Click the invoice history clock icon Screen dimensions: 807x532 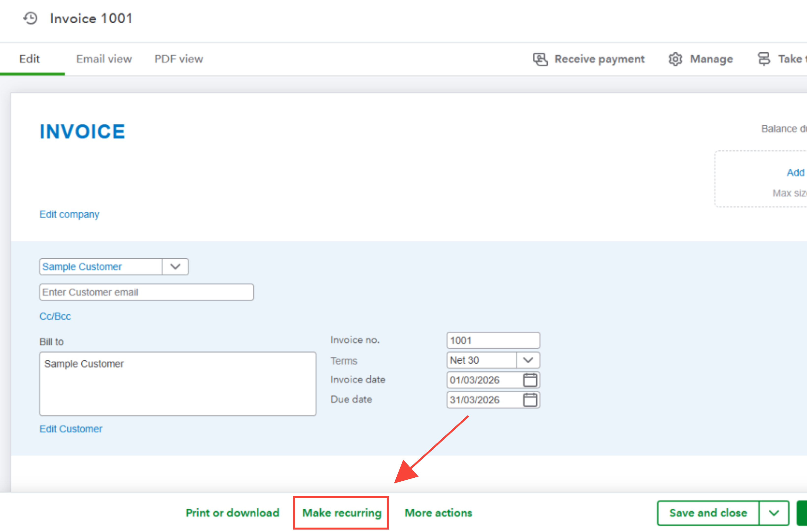pos(31,18)
